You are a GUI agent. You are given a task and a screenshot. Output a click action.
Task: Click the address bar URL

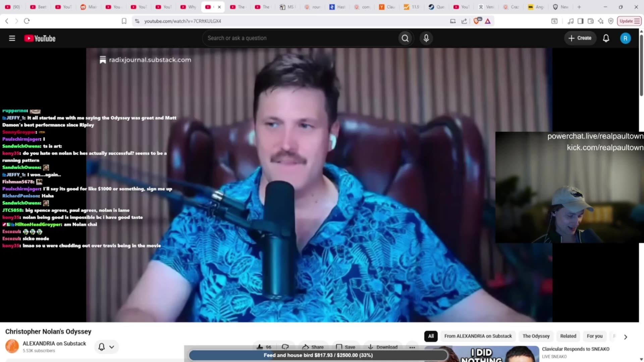[x=182, y=21]
